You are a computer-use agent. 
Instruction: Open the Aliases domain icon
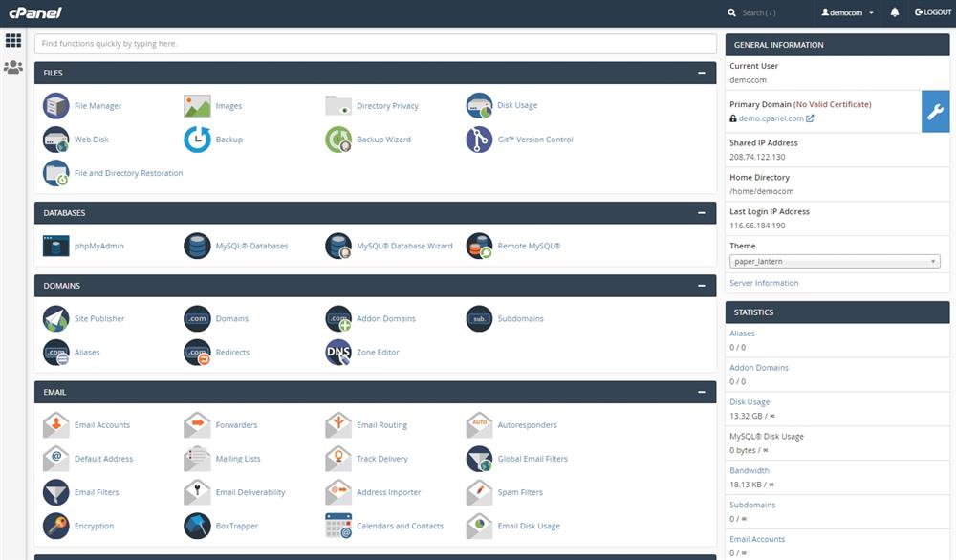(x=56, y=353)
